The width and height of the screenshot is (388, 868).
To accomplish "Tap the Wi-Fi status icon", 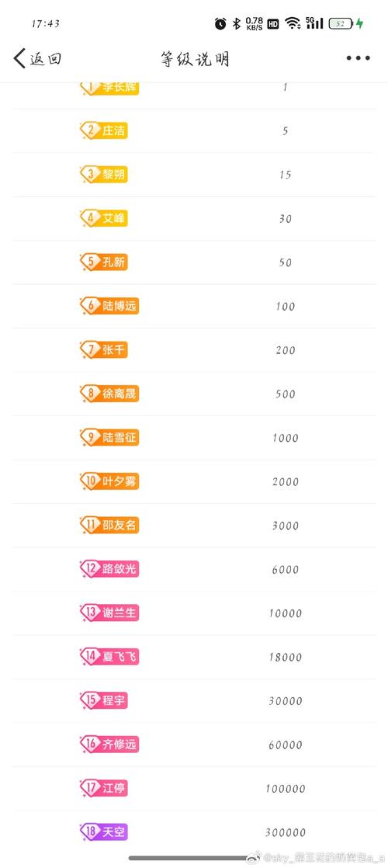I will 293,23.
